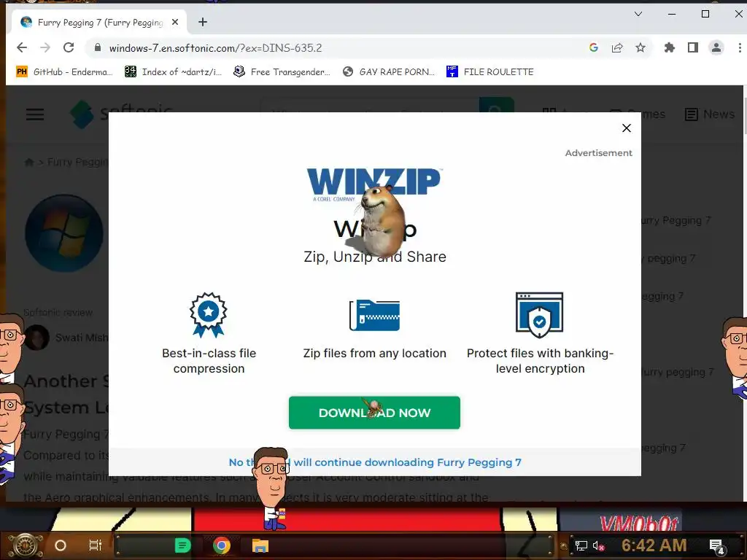The width and height of the screenshot is (747, 560).
Task: Click the award ribbon compression icon
Action: coord(208,315)
